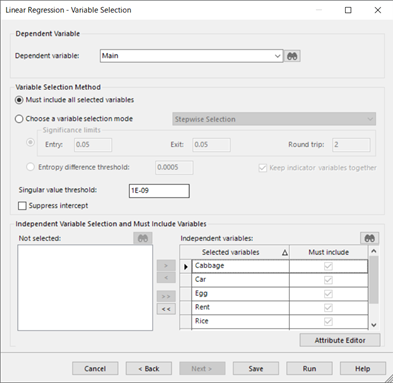Viewport: 393px width, 383px height.
Task: Save the regression settings
Action: pos(256,369)
